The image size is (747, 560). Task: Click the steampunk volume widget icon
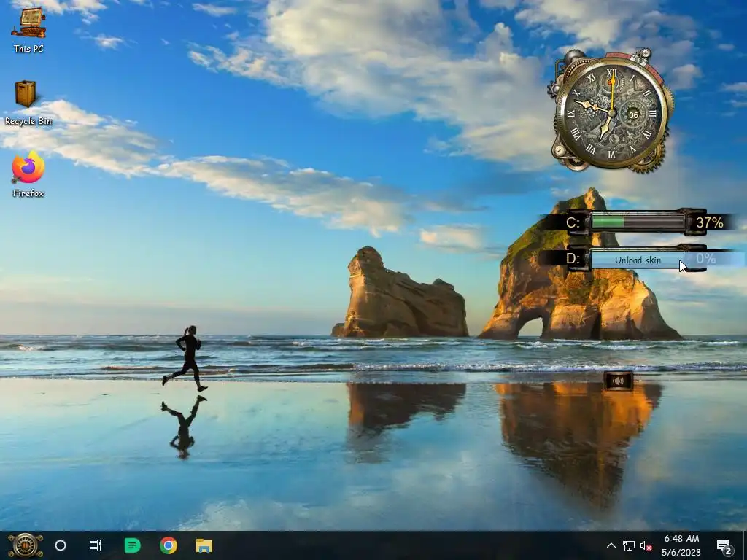coord(618,381)
